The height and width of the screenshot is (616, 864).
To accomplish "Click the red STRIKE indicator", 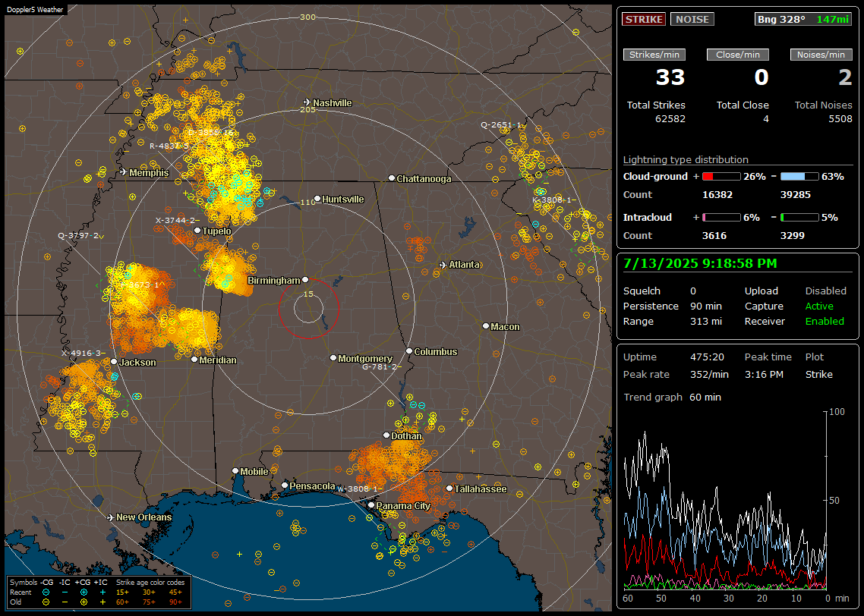I will [x=644, y=19].
